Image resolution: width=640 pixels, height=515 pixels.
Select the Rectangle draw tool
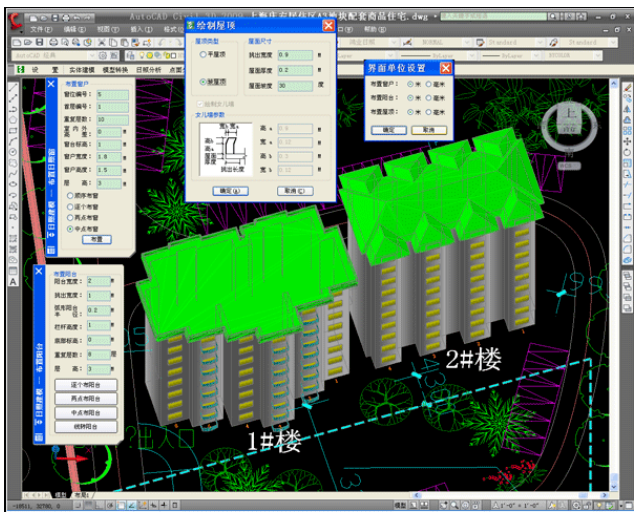click(x=13, y=131)
